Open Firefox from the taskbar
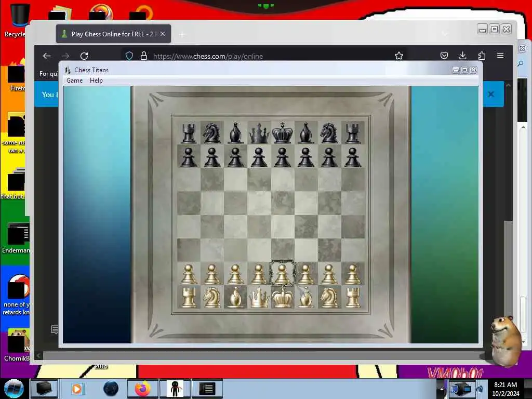The image size is (532, 399). tap(142, 389)
